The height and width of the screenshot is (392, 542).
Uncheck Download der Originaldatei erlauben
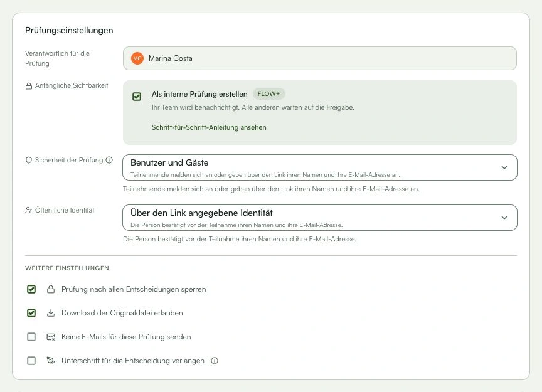tap(31, 313)
